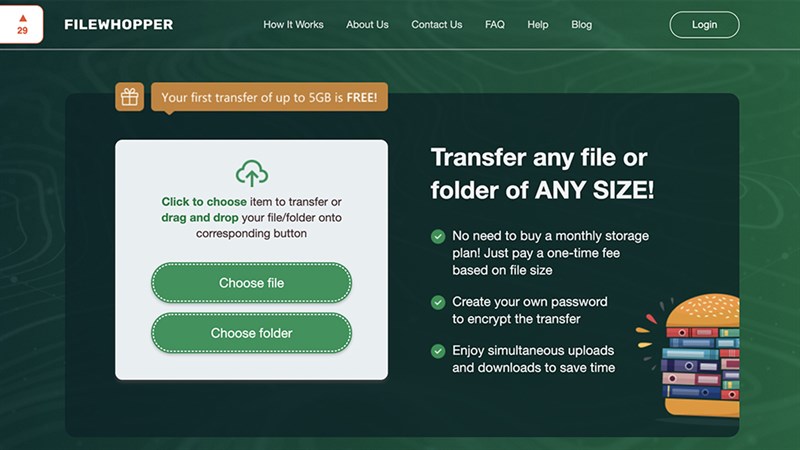Click checkmark beside monthly storage plan text

[x=438, y=236]
